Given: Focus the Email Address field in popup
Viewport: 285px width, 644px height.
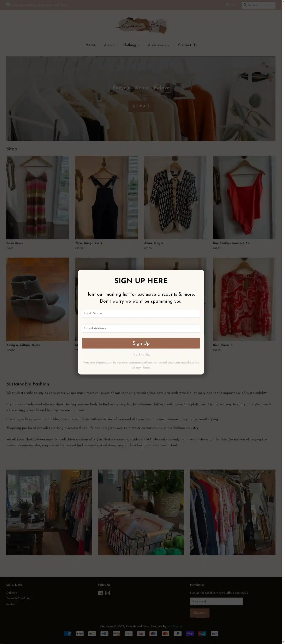Looking at the screenshot, I should tap(141, 328).
